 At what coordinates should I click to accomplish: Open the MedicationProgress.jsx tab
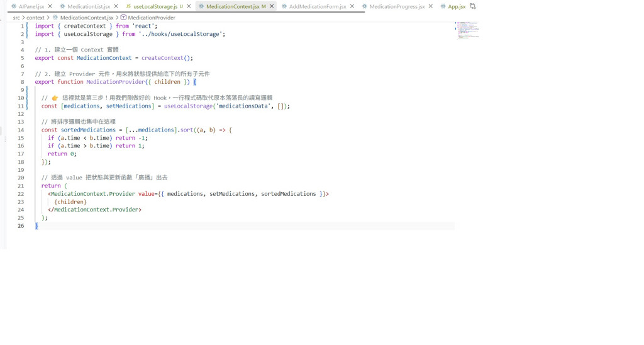pos(397,6)
